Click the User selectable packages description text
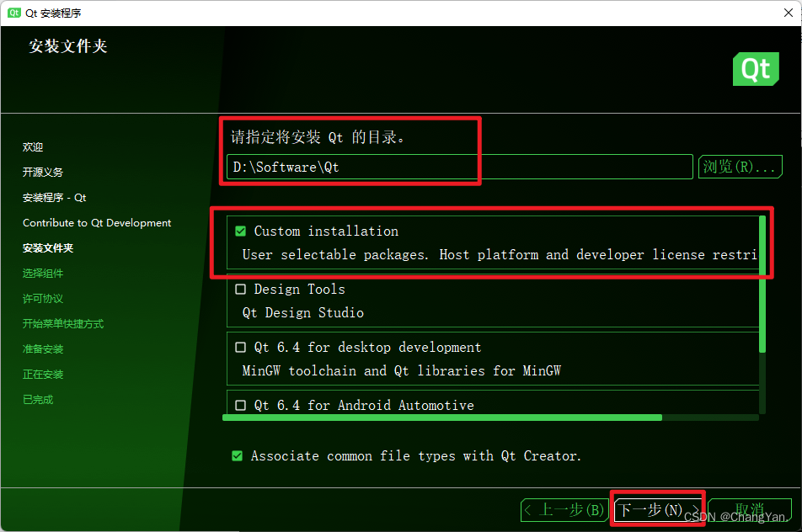The height and width of the screenshot is (532, 802). 500,255
